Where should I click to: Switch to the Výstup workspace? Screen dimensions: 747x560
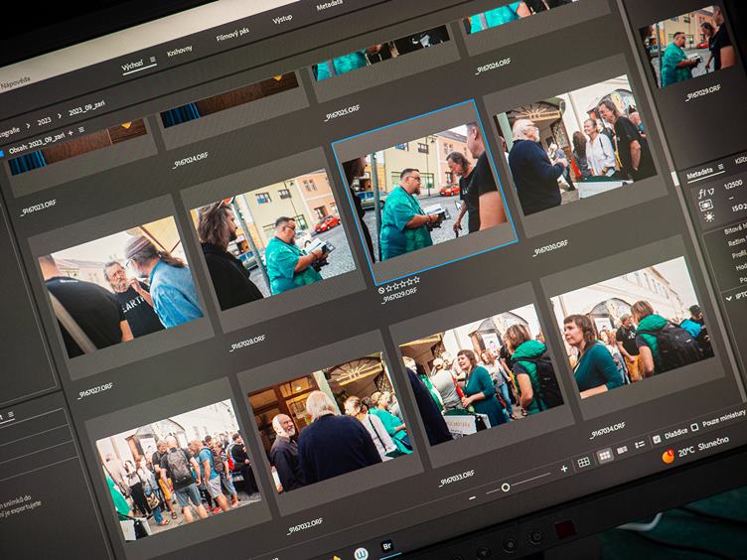click(x=282, y=19)
